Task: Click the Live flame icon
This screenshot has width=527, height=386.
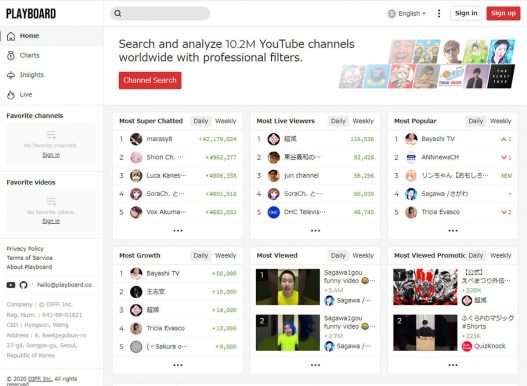Action: [x=11, y=95]
